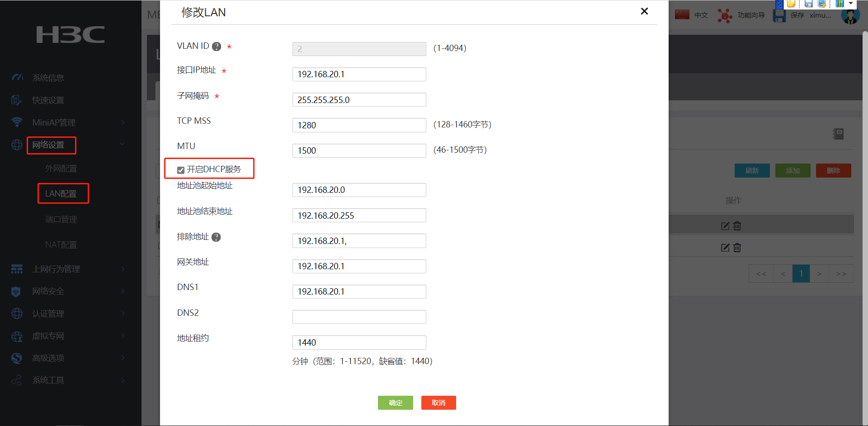Click the 虚拟专网 icon in sidebar

pyautogui.click(x=17, y=336)
